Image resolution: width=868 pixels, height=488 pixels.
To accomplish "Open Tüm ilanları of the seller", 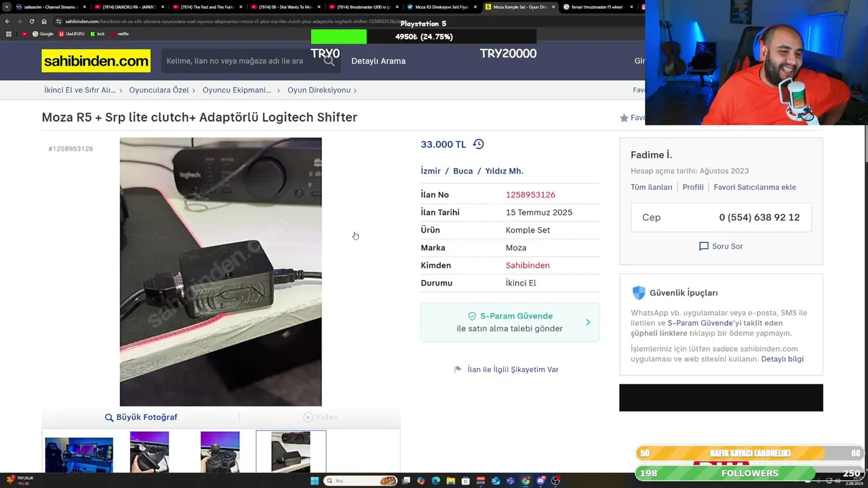I will (652, 187).
